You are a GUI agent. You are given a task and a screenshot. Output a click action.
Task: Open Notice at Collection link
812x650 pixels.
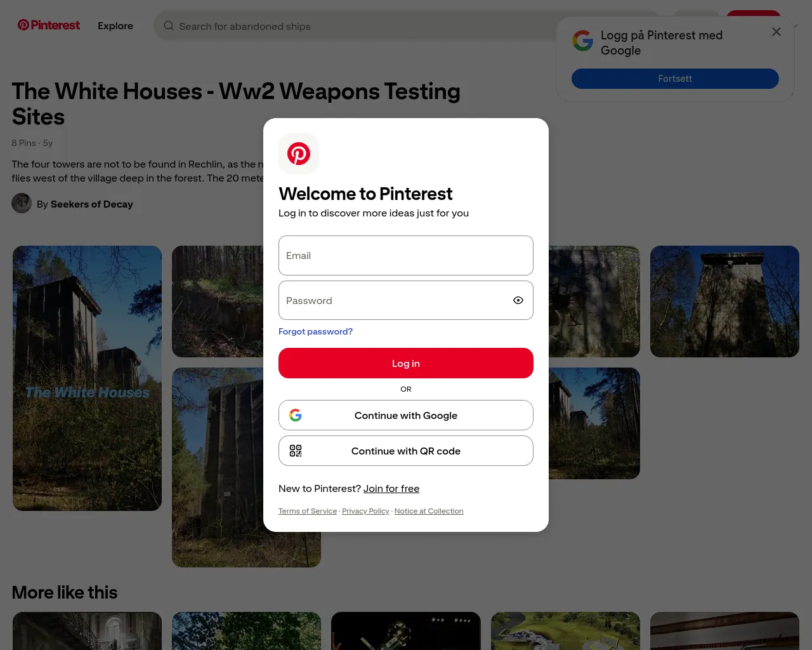coord(429,511)
